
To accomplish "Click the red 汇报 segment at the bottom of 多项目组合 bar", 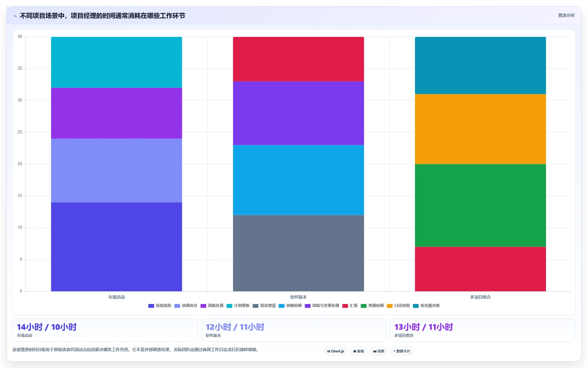I will [480, 269].
